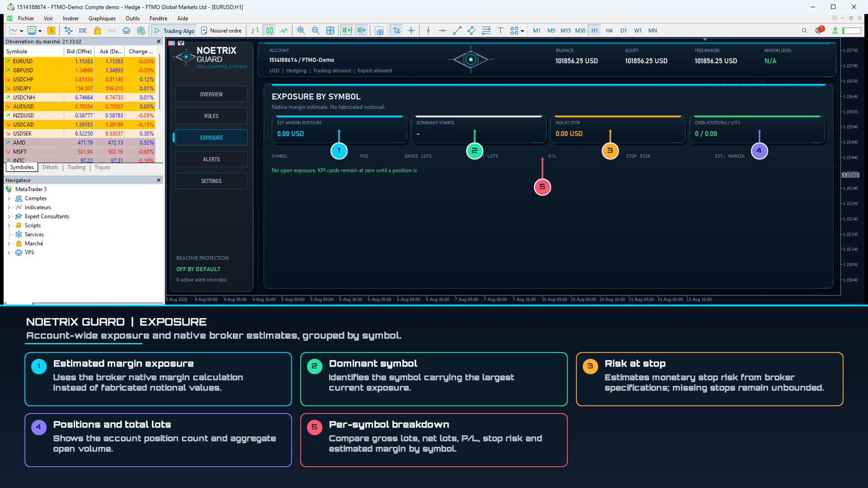Click the Symbole column header
This screenshot has height=488, width=868.
coord(33,52)
